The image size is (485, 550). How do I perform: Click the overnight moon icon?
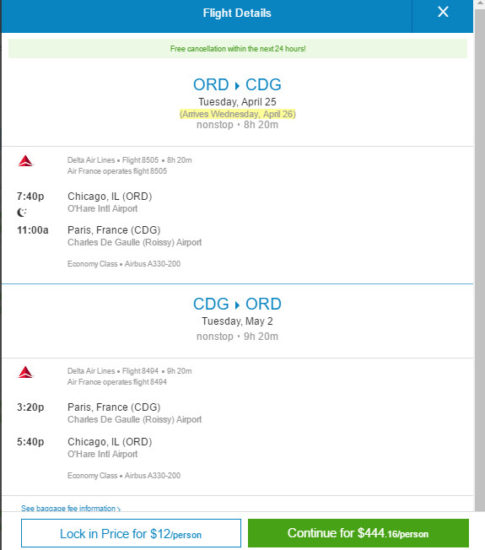click(22, 212)
